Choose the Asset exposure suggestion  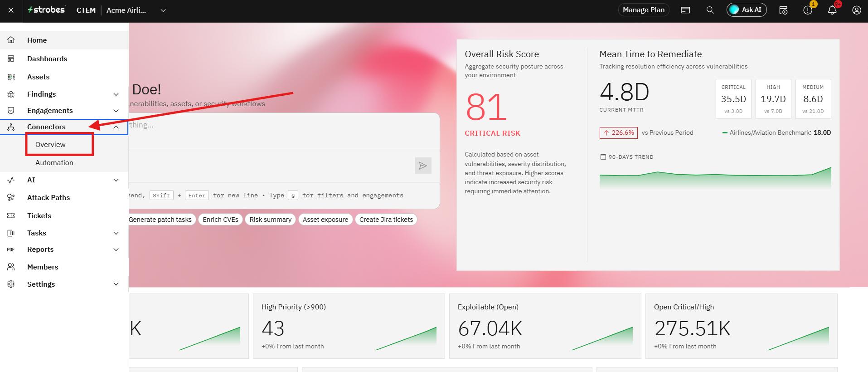(x=325, y=220)
